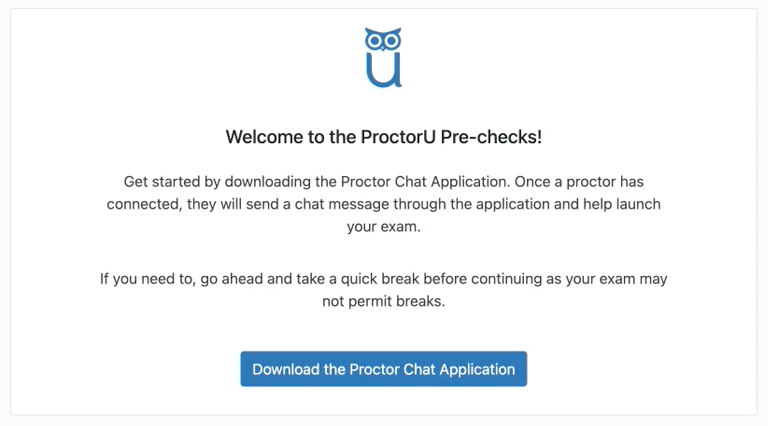Click the word Download on the blue button
The image size is (768, 426).
point(286,369)
